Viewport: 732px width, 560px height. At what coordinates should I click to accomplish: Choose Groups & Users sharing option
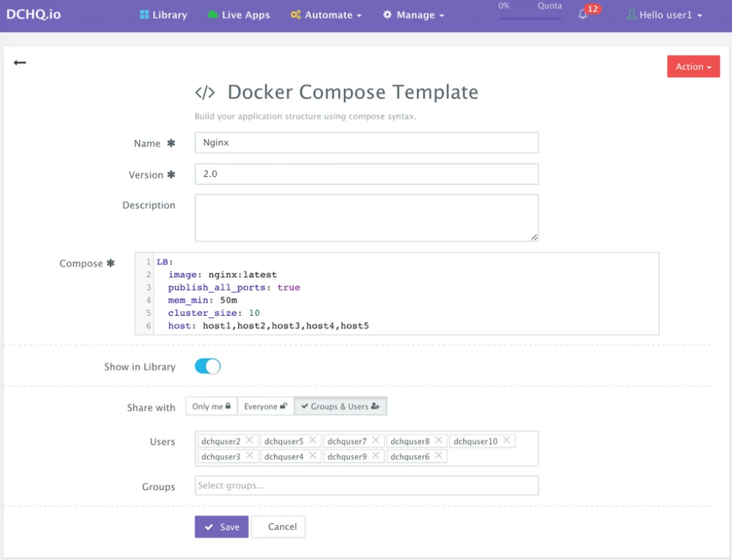pos(340,406)
